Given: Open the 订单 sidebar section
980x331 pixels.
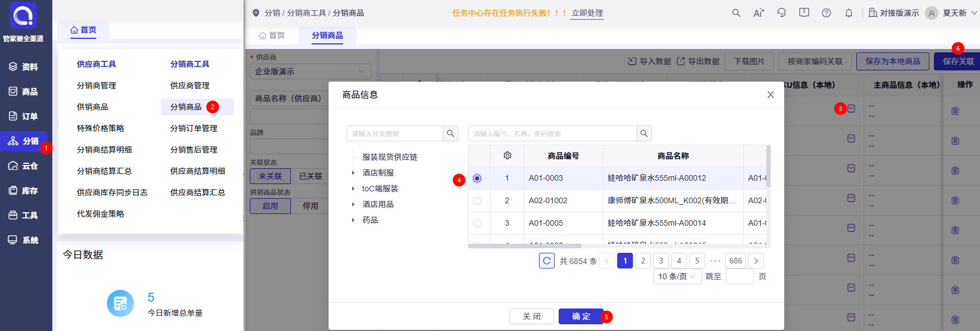Looking at the screenshot, I should click(x=23, y=117).
